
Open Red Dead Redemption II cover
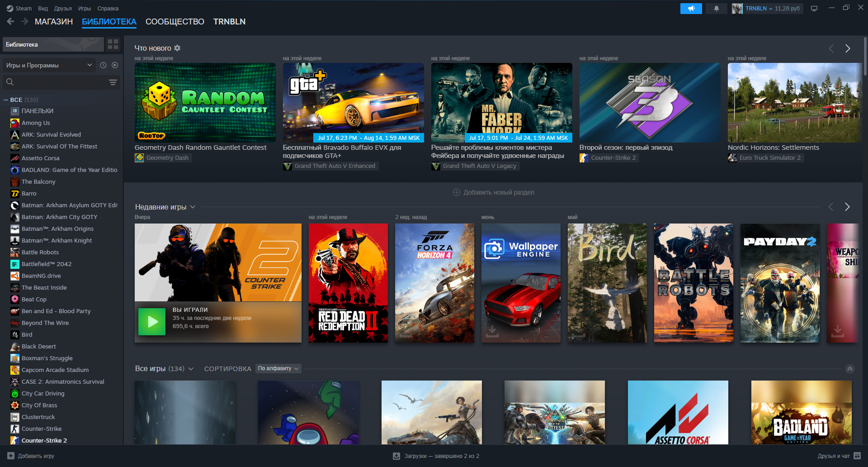348,283
